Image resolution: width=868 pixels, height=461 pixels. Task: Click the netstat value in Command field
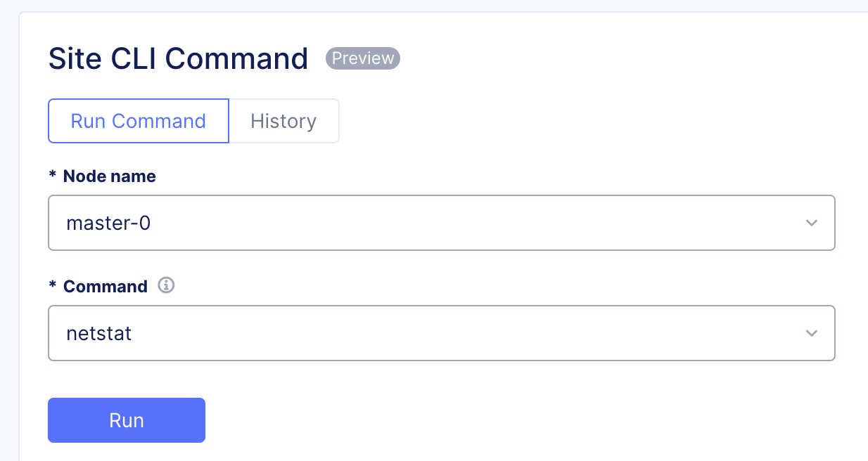tap(99, 333)
